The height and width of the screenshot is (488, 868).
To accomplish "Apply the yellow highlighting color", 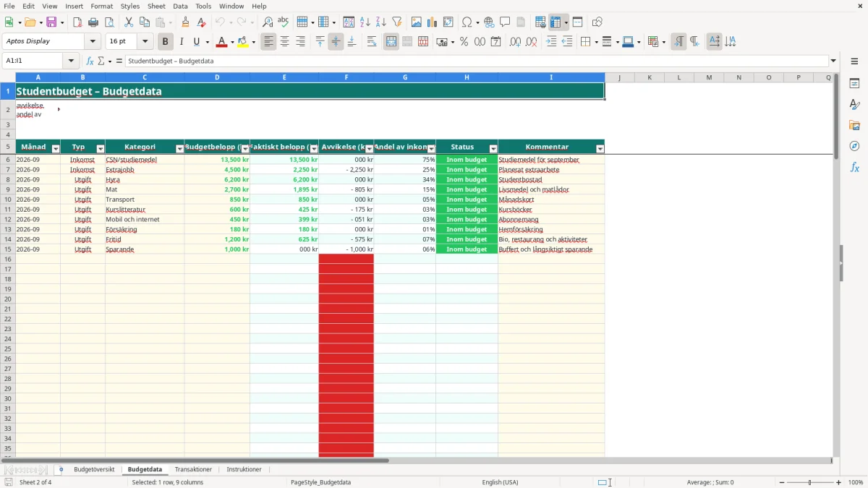I will pos(243,42).
